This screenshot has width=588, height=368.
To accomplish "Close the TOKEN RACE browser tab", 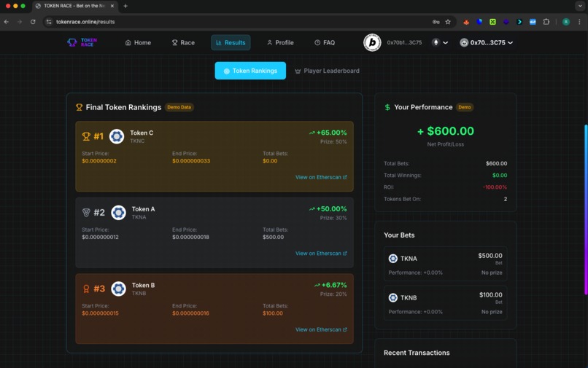I will coord(112,6).
